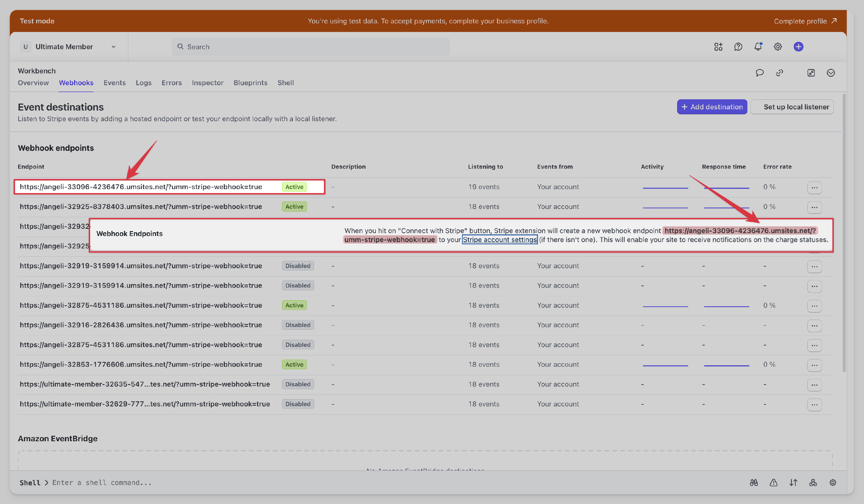Click '19 events' in the first row
Screen dimensions: 864x504
coord(484,187)
